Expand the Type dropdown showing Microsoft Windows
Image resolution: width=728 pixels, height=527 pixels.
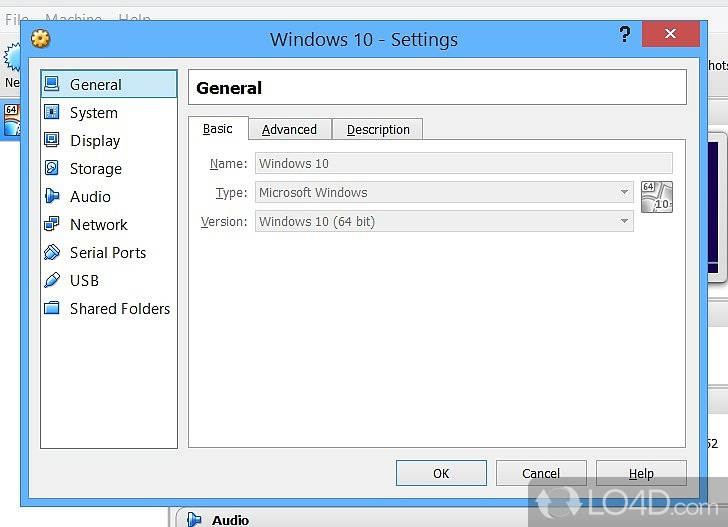pos(444,192)
